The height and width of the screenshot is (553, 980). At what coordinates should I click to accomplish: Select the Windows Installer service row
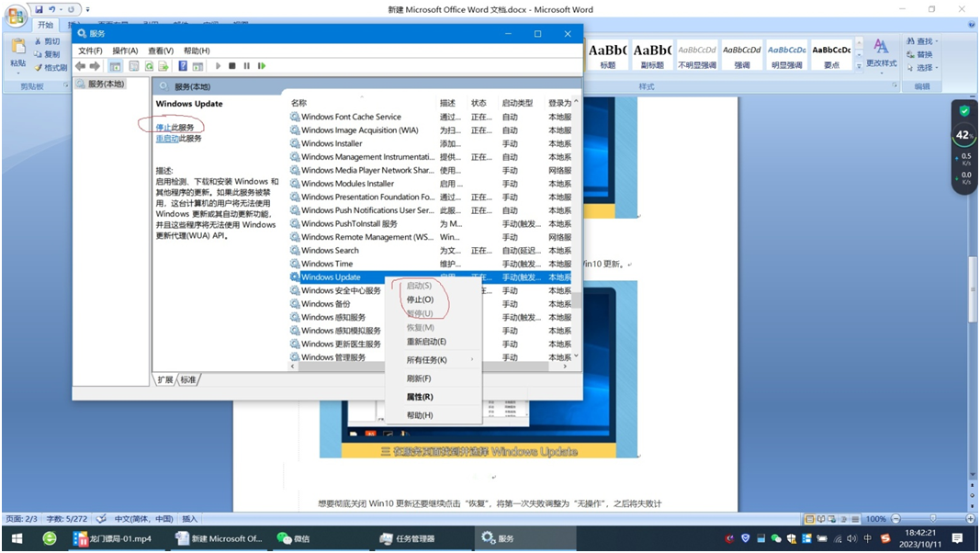(432, 143)
